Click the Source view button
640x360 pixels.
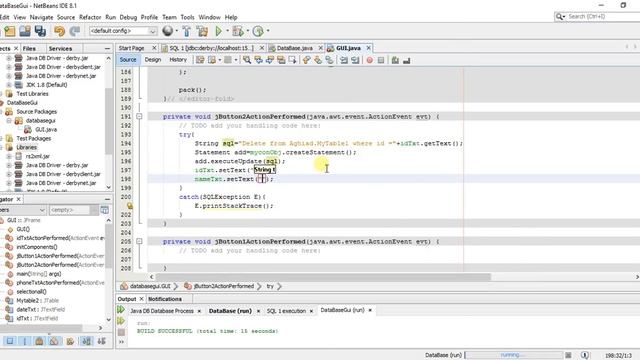tap(128, 60)
